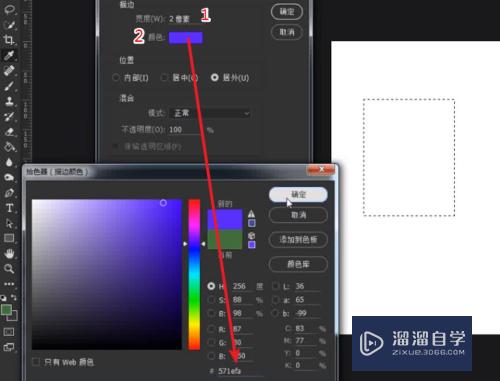Viewport: 500px width, 381px height.
Task: Open Color Libraries (颜色库) button
Action: 298,264
